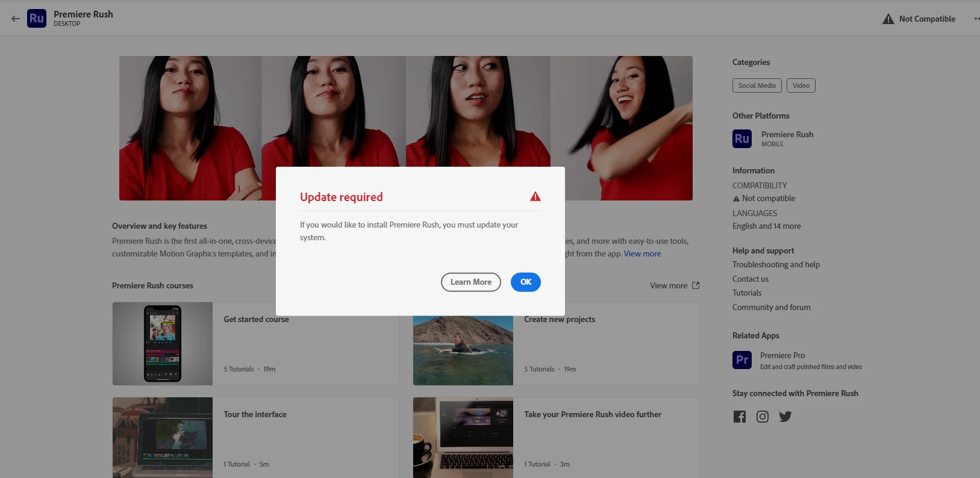The width and height of the screenshot is (980, 478).
Task: Open Get started course thumbnail
Action: click(163, 344)
